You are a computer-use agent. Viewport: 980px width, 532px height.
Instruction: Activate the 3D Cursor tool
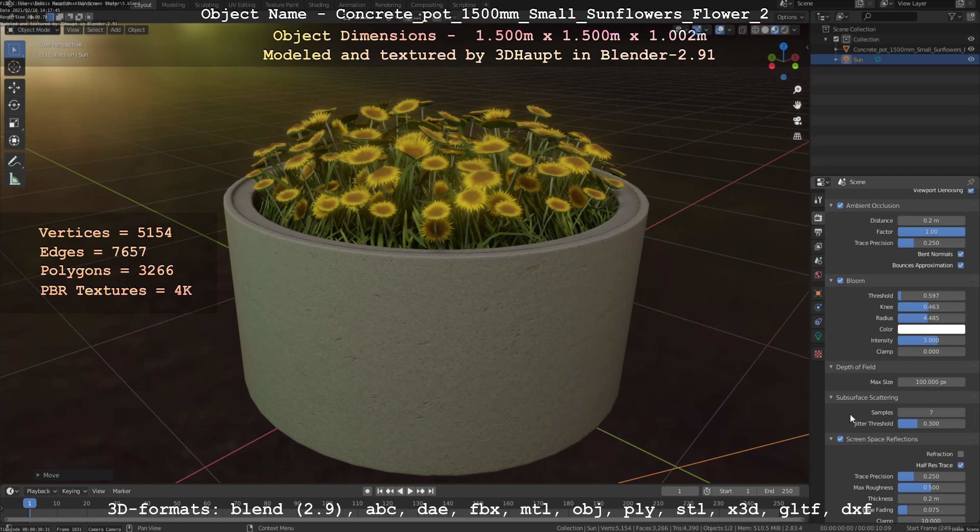click(15, 67)
